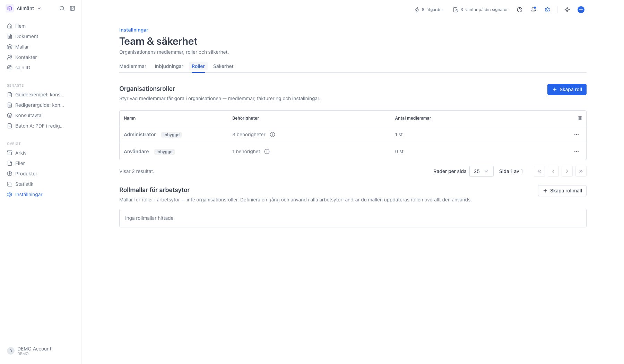Click the Administratör role name
624x364 pixels.
tap(140, 135)
